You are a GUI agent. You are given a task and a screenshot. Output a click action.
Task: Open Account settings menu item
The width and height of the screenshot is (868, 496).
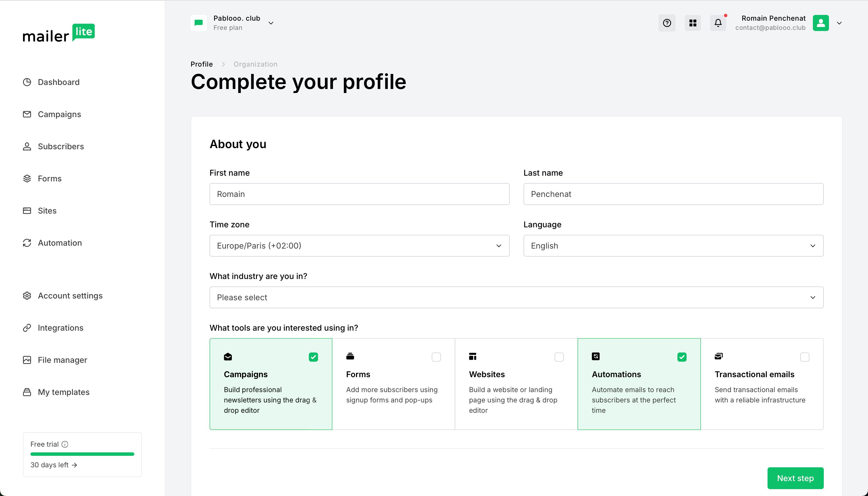pyautogui.click(x=70, y=296)
